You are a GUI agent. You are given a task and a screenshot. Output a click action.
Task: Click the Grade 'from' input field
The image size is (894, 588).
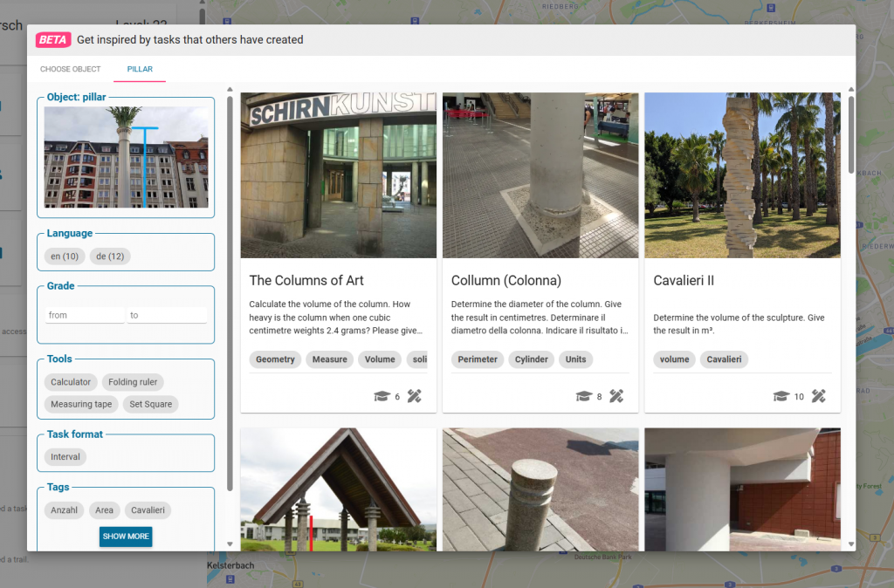84,315
